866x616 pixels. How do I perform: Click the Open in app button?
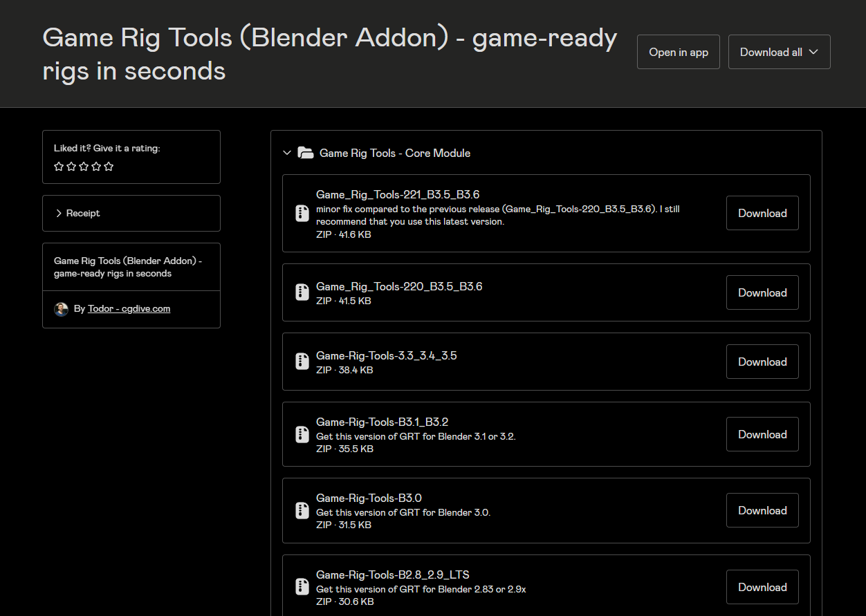click(x=678, y=52)
